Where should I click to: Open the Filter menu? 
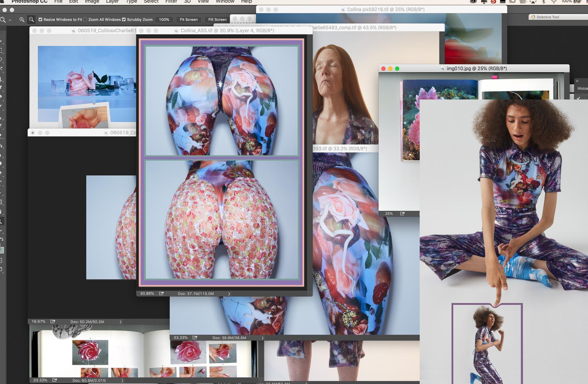[171, 2]
